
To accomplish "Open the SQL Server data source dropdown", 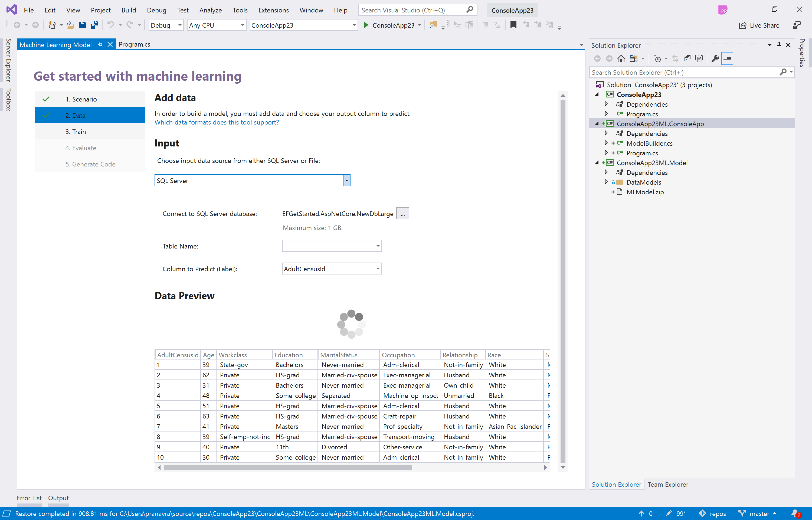I will 347,181.
